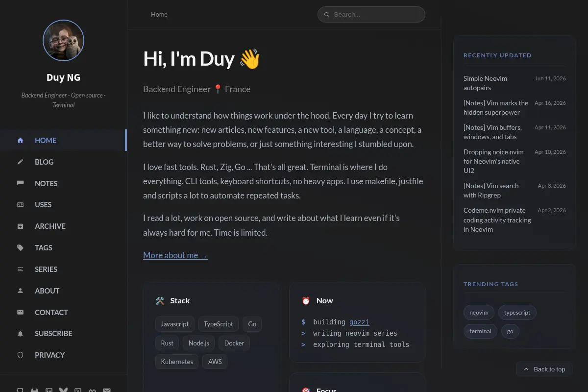The width and height of the screenshot is (588, 392).
Task: Click the profile avatar picture
Action: point(63,40)
